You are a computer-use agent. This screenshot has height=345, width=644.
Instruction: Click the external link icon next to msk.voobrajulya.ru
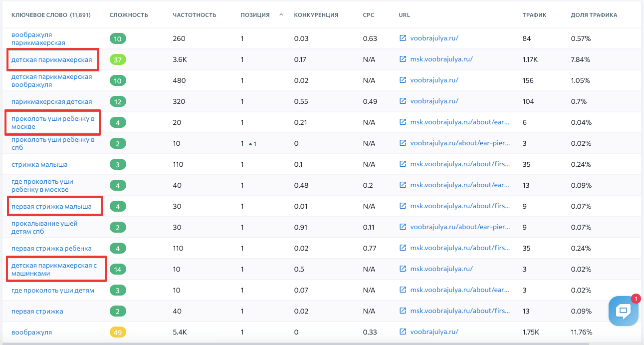pos(402,59)
